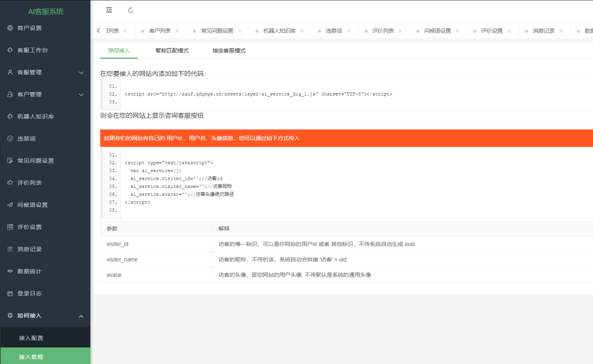Viewport: 593px width, 364px height.
Task: Switch to the 评价设置 page tab
Action: [x=492, y=31]
